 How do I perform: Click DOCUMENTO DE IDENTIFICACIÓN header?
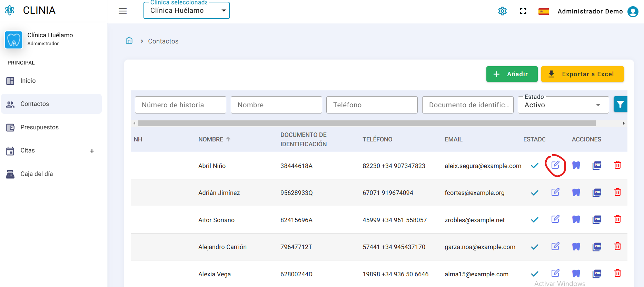[x=304, y=139]
